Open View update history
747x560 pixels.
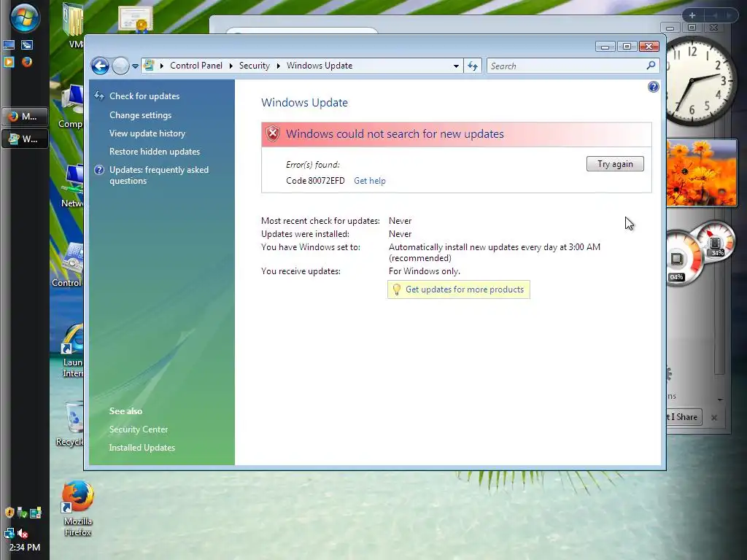point(147,133)
